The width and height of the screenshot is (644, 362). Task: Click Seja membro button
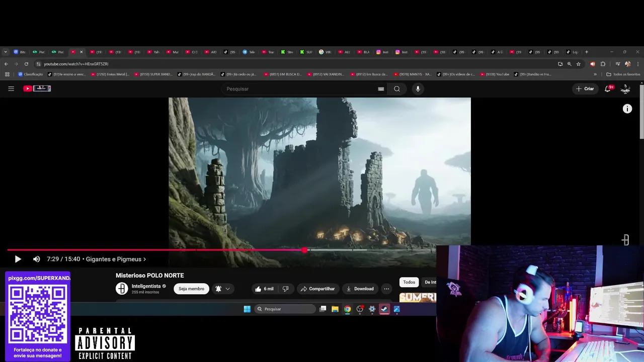191,289
